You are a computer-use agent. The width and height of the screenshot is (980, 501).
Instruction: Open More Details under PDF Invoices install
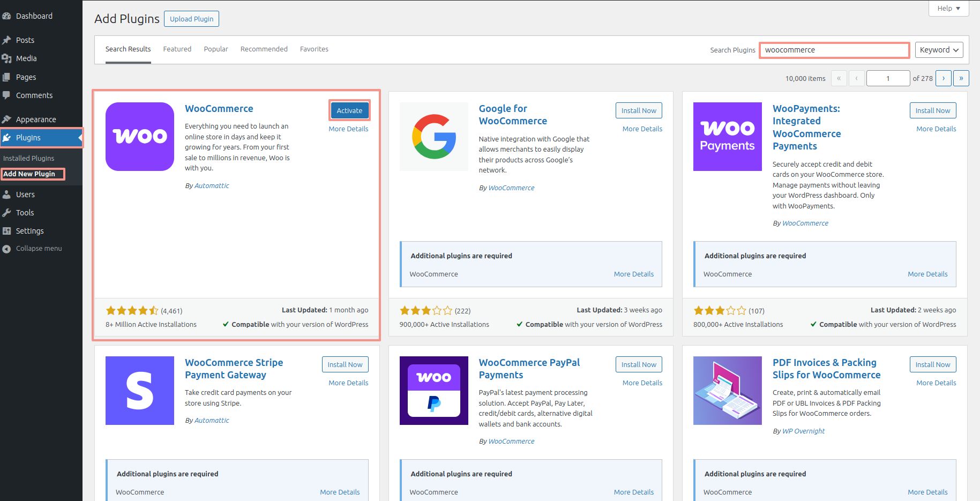coord(936,383)
